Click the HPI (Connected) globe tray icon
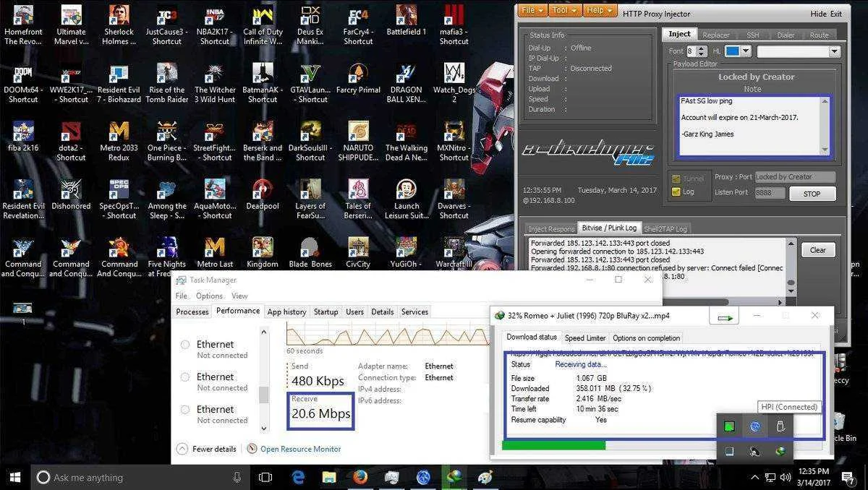This screenshot has width=868, height=490. pyautogui.click(x=754, y=426)
